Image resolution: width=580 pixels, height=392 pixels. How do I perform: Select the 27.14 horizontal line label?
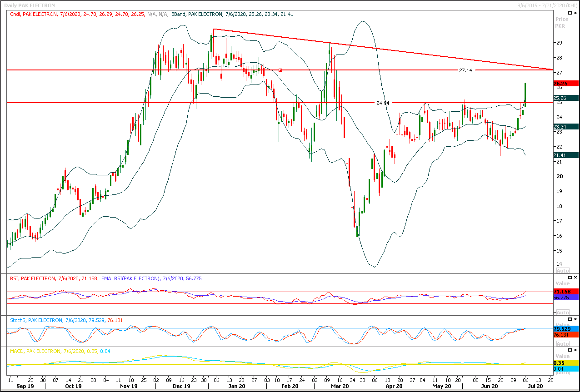tap(465, 70)
